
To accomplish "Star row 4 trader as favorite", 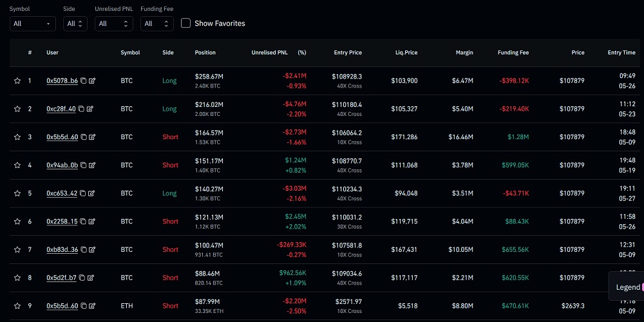I will click(x=17, y=165).
